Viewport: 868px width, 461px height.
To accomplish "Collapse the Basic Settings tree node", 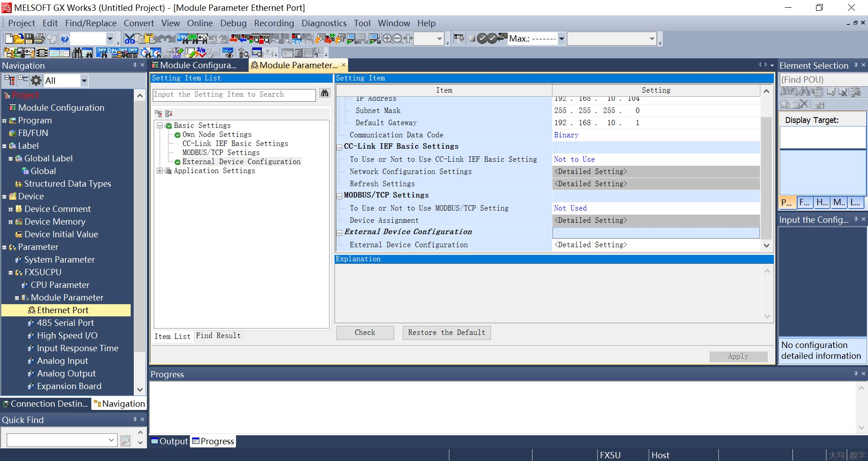I will 160,126.
